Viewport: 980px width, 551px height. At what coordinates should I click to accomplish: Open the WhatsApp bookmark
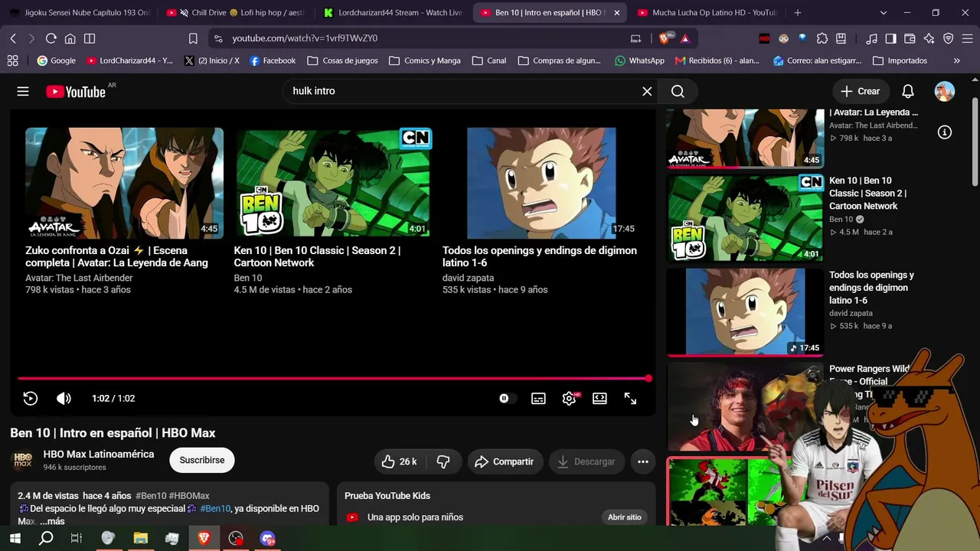tap(639, 60)
